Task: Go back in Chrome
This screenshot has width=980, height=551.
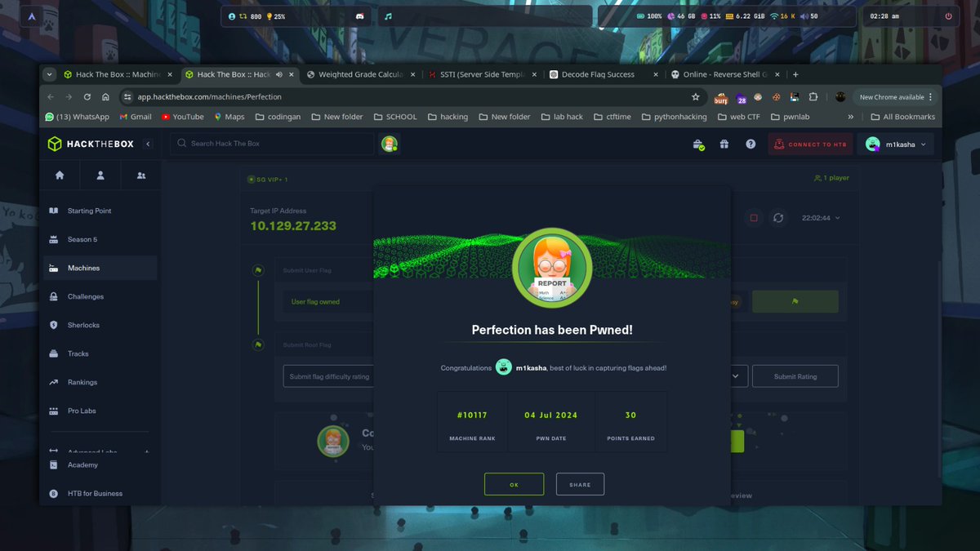Action: pos(51,96)
